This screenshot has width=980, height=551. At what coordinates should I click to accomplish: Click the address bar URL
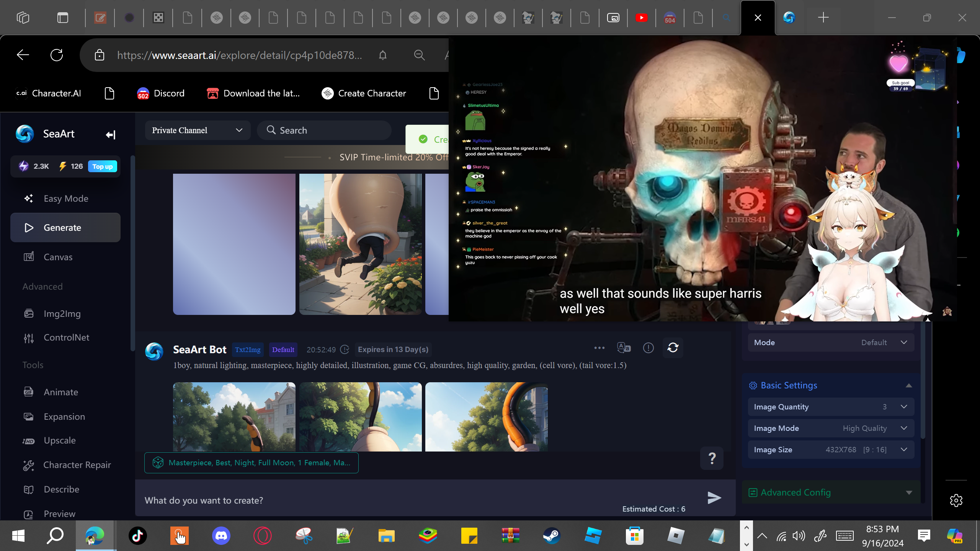click(x=240, y=55)
